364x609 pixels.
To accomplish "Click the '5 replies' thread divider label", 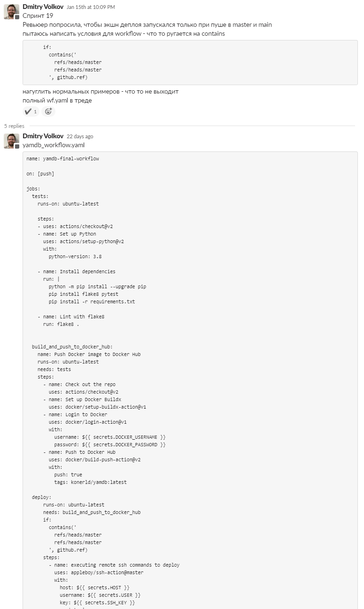I will click(x=15, y=126).
